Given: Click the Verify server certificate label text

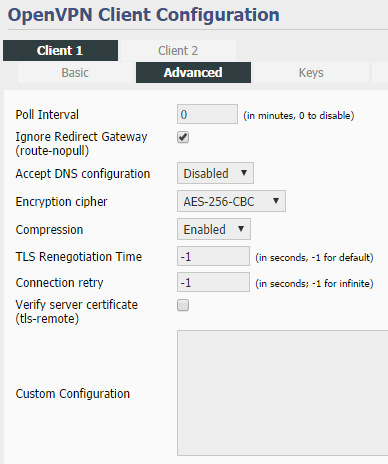Looking at the screenshot, I should tap(77, 312).
